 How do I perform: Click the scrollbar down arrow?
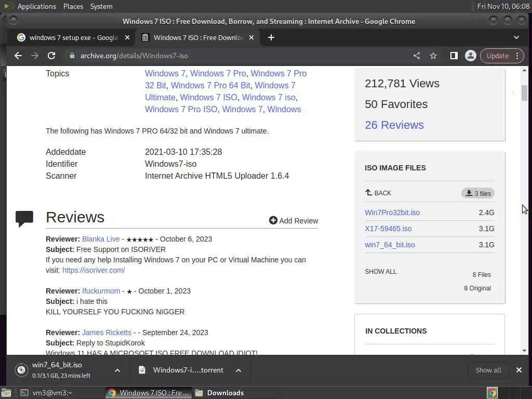(x=525, y=351)
